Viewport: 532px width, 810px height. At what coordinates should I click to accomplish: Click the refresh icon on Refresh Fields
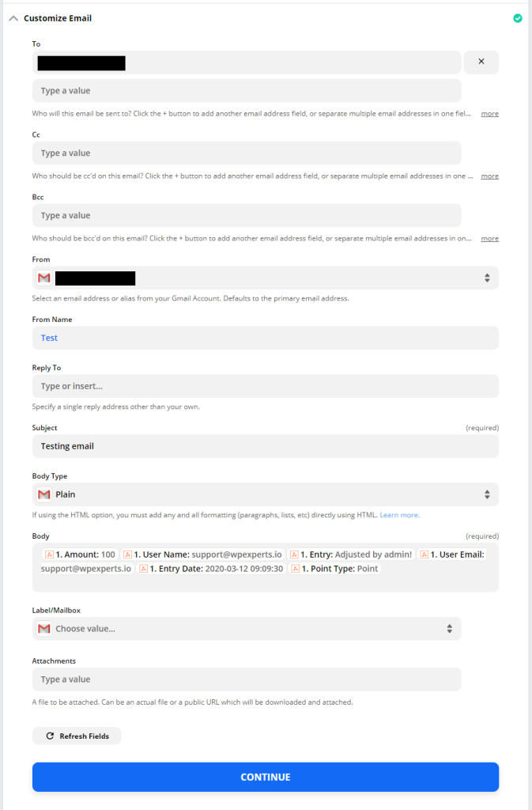(51, 736)
